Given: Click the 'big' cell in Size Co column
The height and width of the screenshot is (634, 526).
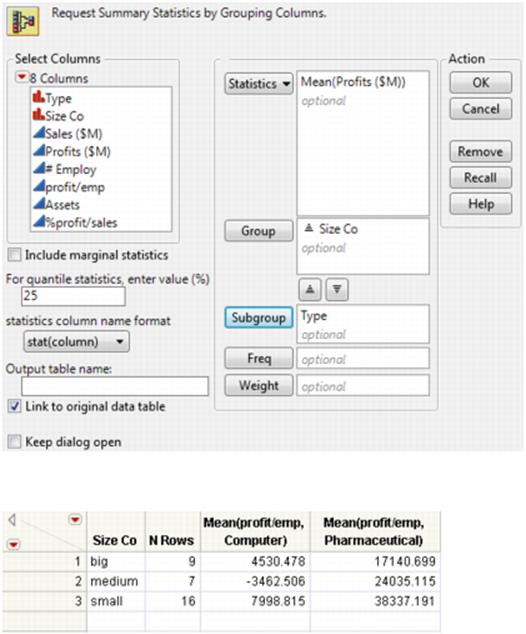Looking at the screenshot, I should pyautogui.click(x=116, y=561).
